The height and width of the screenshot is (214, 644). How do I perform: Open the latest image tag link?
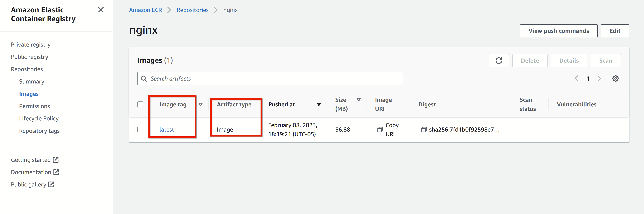pyautogui.click(x=167, y=130)
